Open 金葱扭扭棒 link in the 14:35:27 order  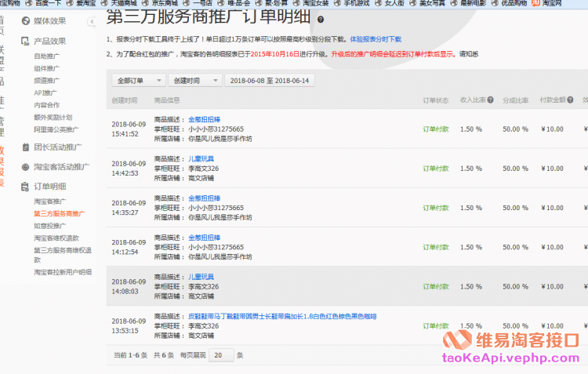205,198
